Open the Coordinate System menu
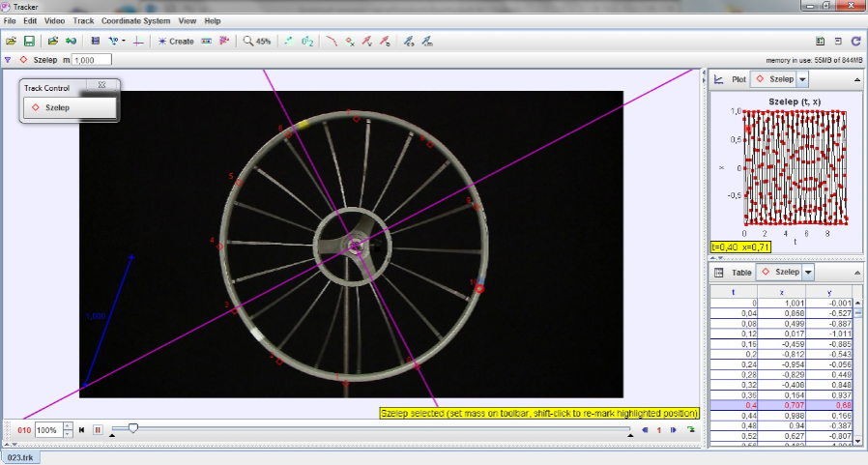Viewport: 868px width, 465px height. click(135, 21)
